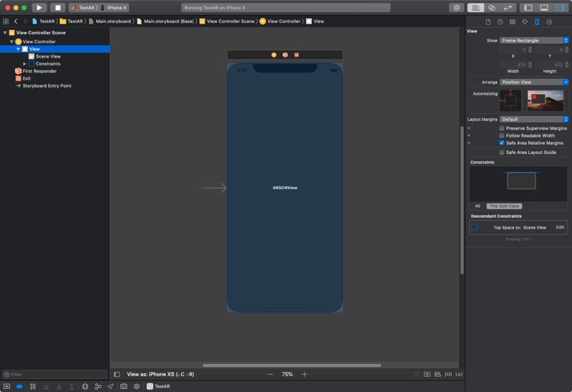This screenshot has height=392, width=572.
Task: Click View Controller Scene breadcrumb
Action: pyautogui.click(x=227, y=22)
